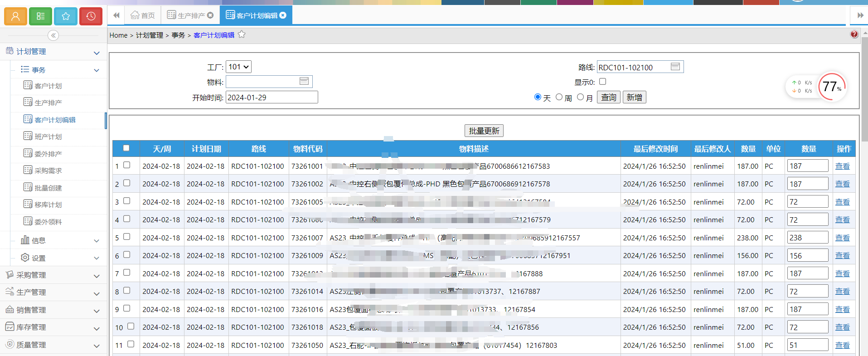
Task: Toggle the 显示0 checkbox
Action: (x=602, y=82)
